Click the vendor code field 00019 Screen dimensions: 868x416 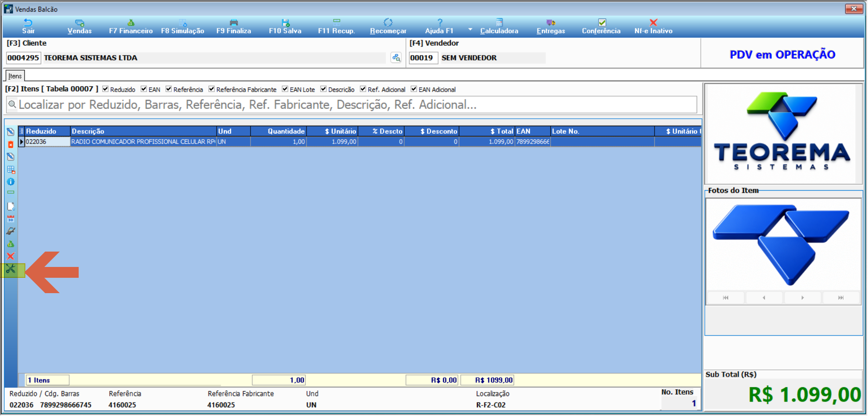[x=423, y=58]
